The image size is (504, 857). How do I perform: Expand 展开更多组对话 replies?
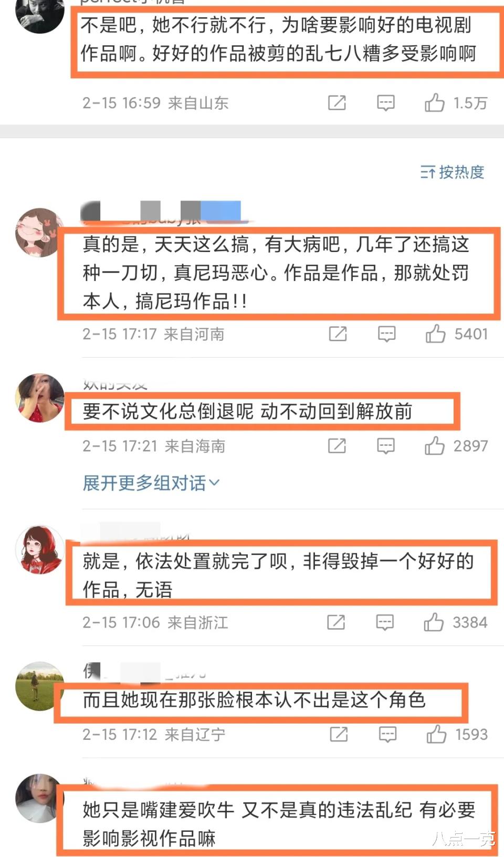click(x=151, y=483)
